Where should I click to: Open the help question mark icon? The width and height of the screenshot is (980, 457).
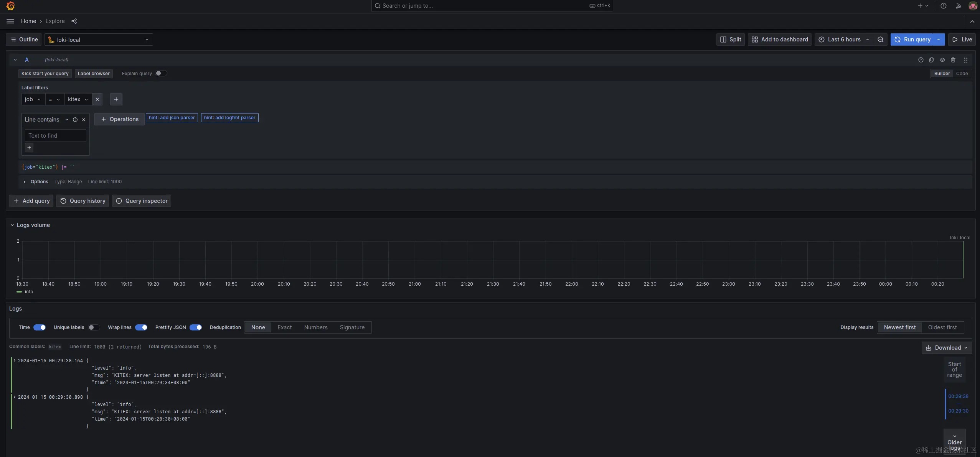point(943,6)
